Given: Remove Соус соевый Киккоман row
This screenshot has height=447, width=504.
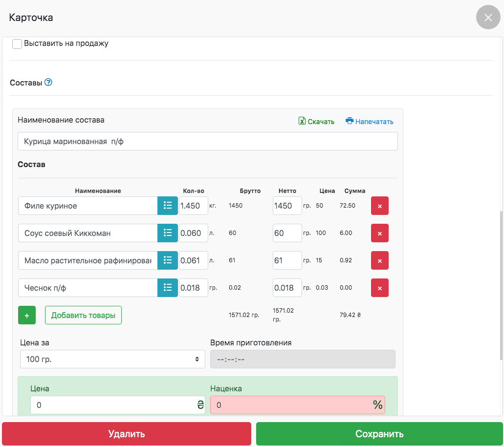Looking at the screenshot, I should [380, 233].
